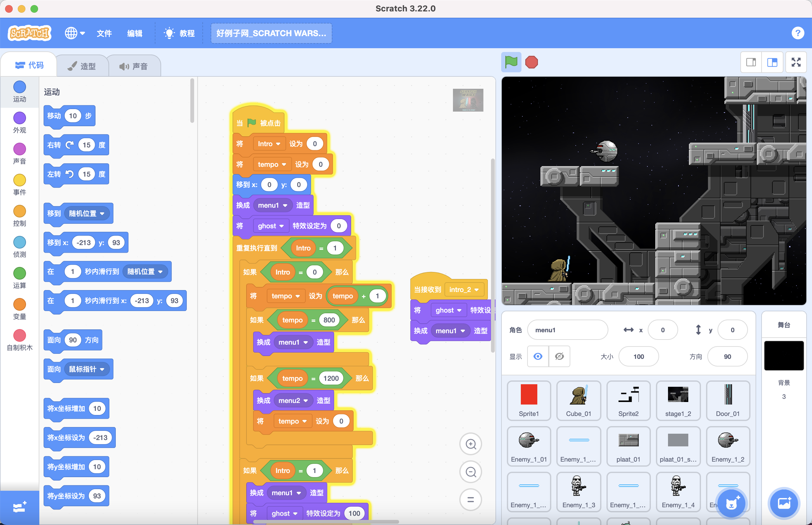Open the help question mark icon
812x525 pixels.
click(798, 33)
